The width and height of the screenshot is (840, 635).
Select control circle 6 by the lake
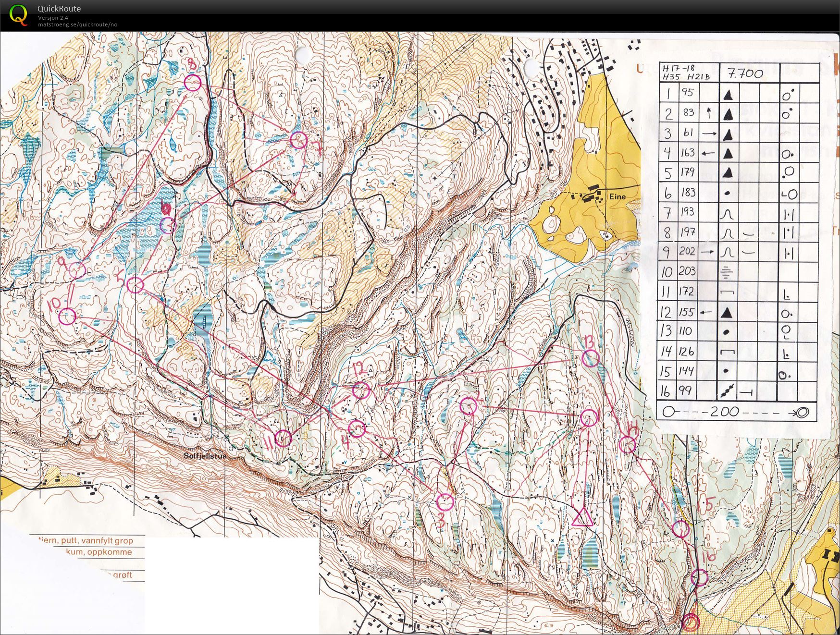coord(168,225)
